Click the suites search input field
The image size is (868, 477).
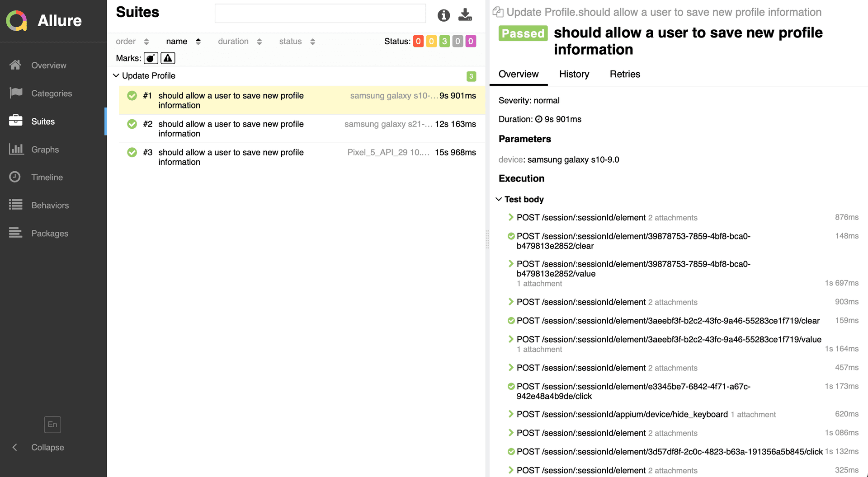(x=320, y=14)
